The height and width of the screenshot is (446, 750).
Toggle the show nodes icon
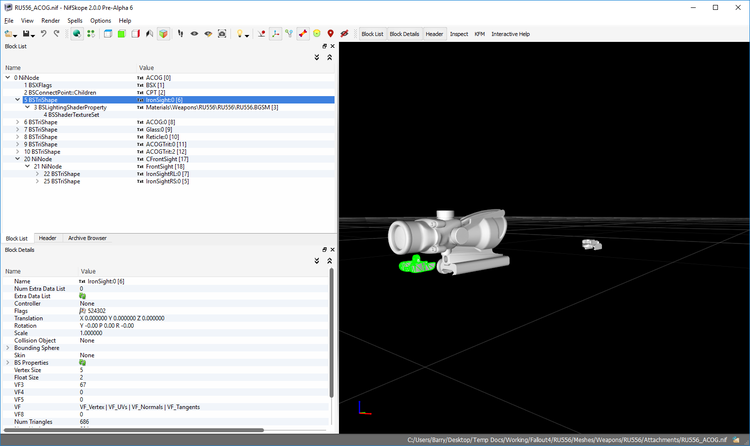click(289, 34)
